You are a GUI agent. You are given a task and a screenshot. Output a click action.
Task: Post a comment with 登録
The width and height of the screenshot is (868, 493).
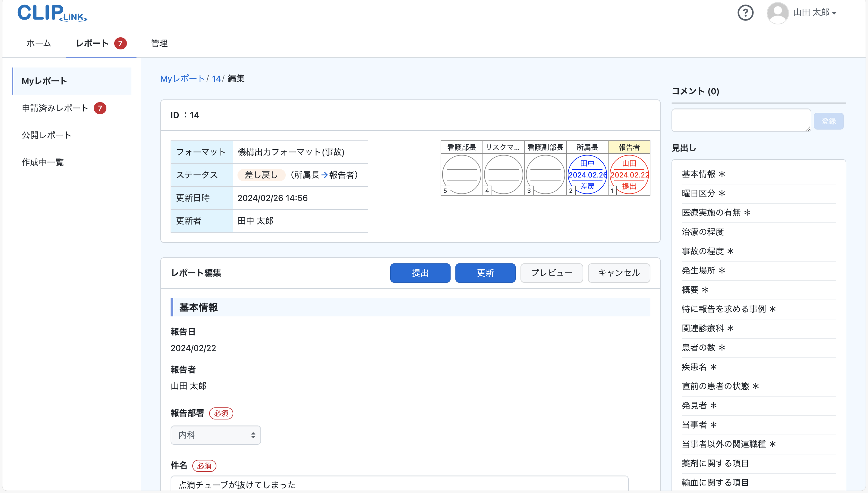(x=829, y=121)
